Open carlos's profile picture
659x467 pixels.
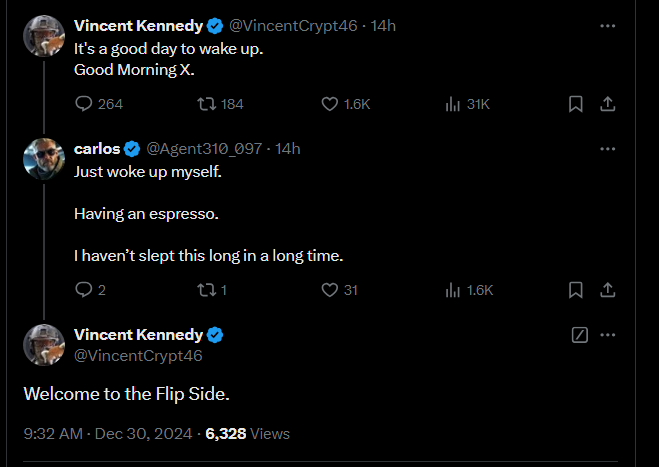44,158
